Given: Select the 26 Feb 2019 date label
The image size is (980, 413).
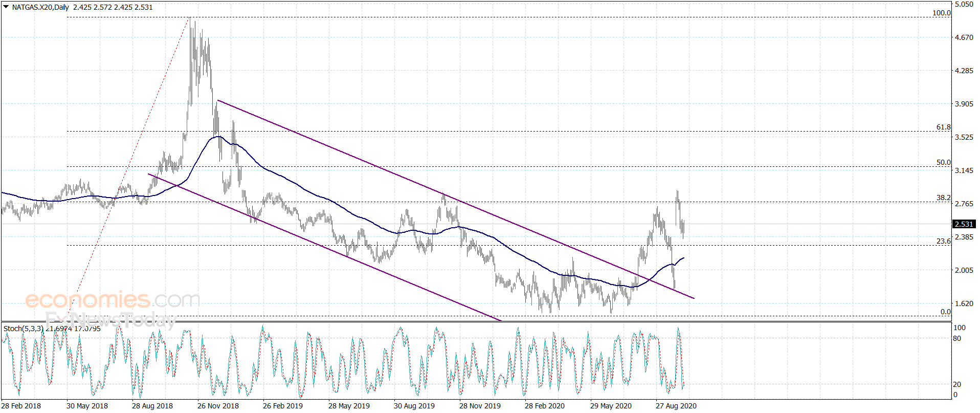Looking at the screenshot, I should 283,406.
